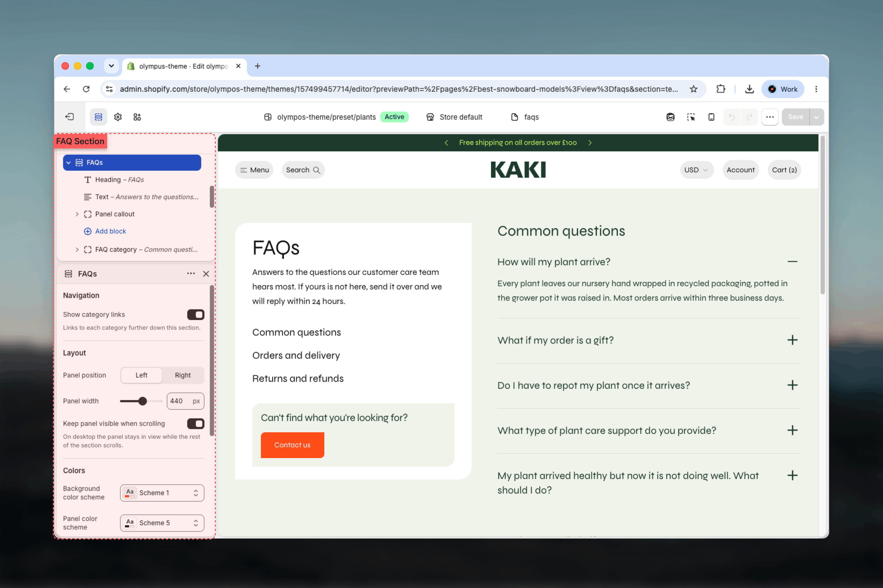Viewport: 883px width, 588px height.
Task: Open browser extensions puzzle icon
Action: [x=720, y=89]
